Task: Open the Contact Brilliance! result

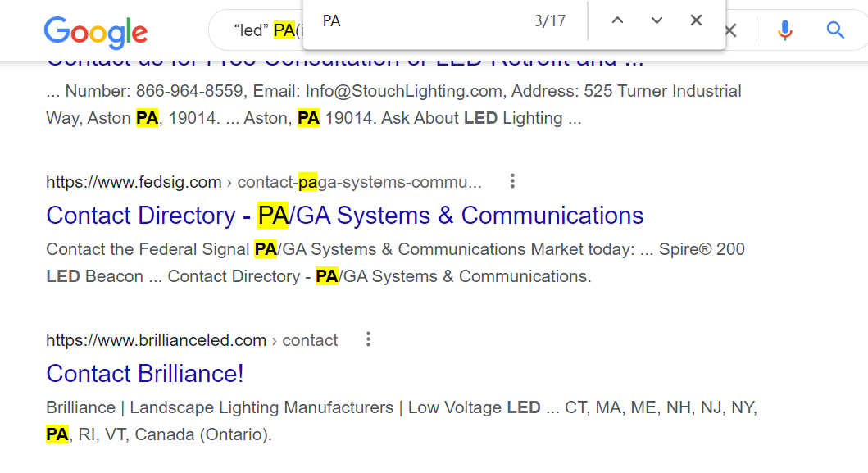Action: 145,374
